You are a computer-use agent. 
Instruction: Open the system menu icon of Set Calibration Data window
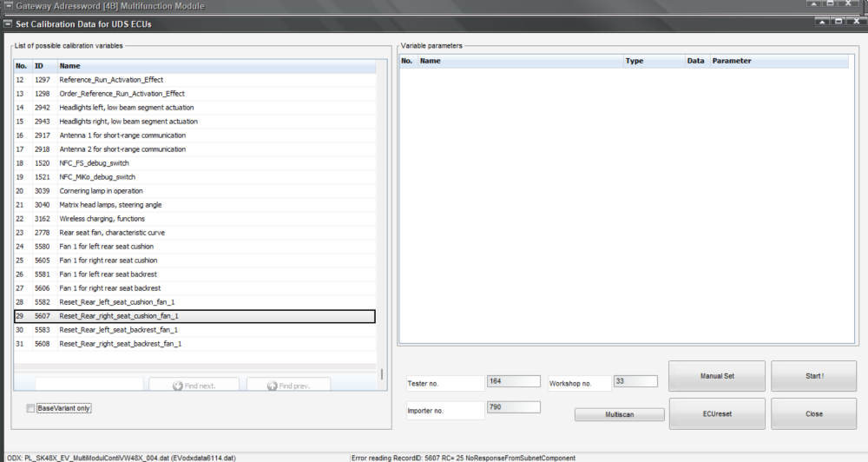pos(8,23)
